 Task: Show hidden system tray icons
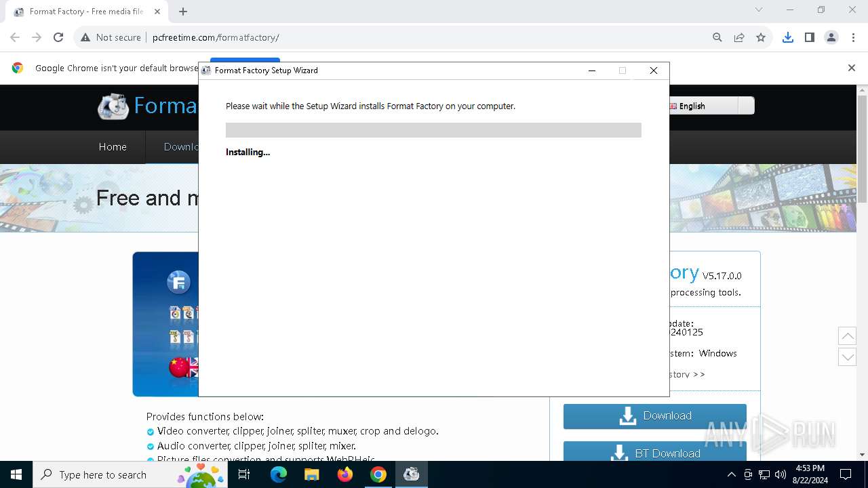pyautogui.click(x=731, y=474)
